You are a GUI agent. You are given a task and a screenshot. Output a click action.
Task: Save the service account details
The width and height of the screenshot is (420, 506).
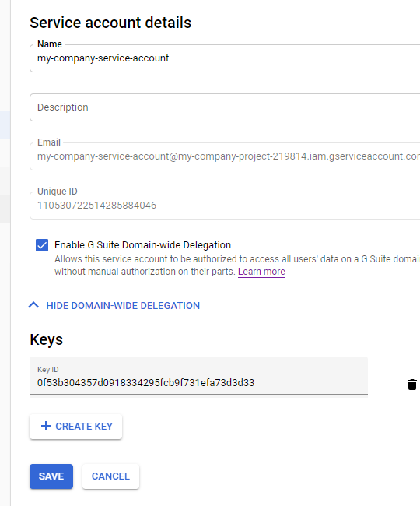point(51,476)
